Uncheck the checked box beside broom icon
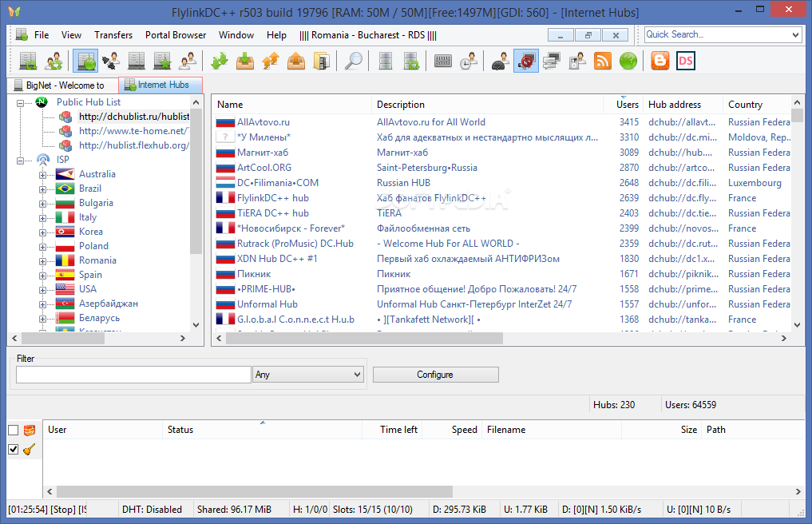The height and width of the screenshot is (524, 812). coord(14,450)
